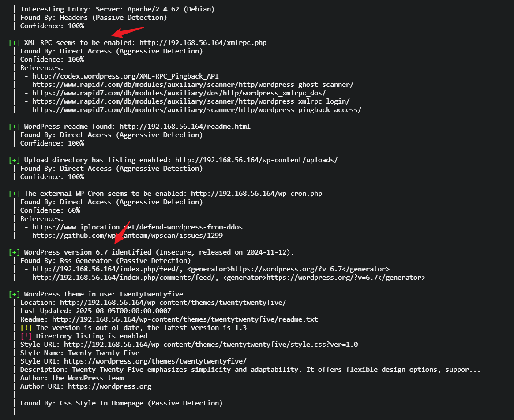Screen dimensions: 514x420
Task: Follow the rapid7 wordpress_xmlrpc_dos link
Action: [179, 93]
